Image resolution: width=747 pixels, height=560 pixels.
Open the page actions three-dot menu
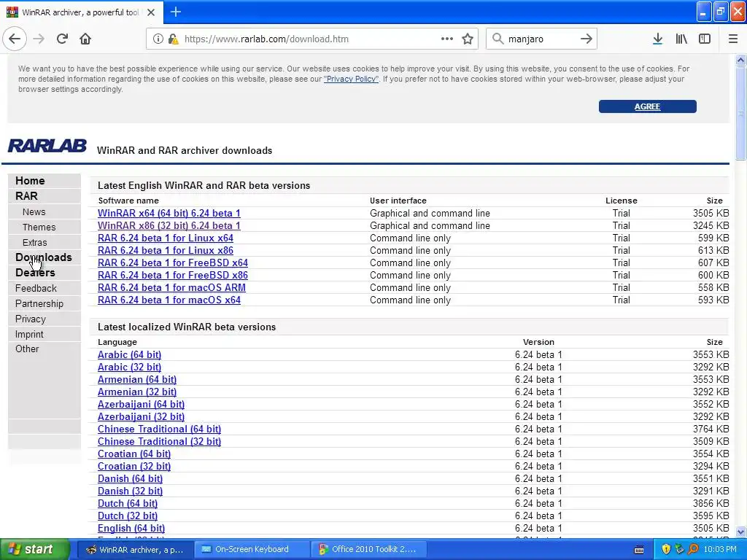pos(447,39)
